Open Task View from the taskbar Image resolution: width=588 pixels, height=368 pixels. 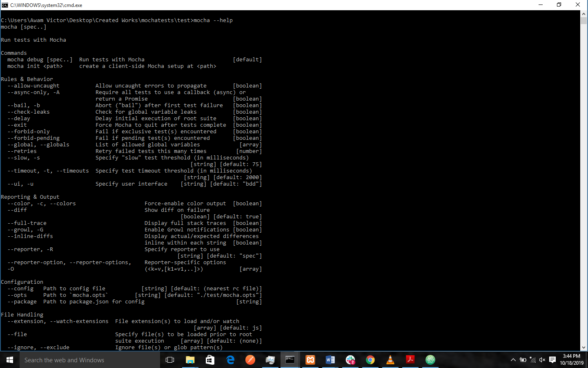[170, 360]
